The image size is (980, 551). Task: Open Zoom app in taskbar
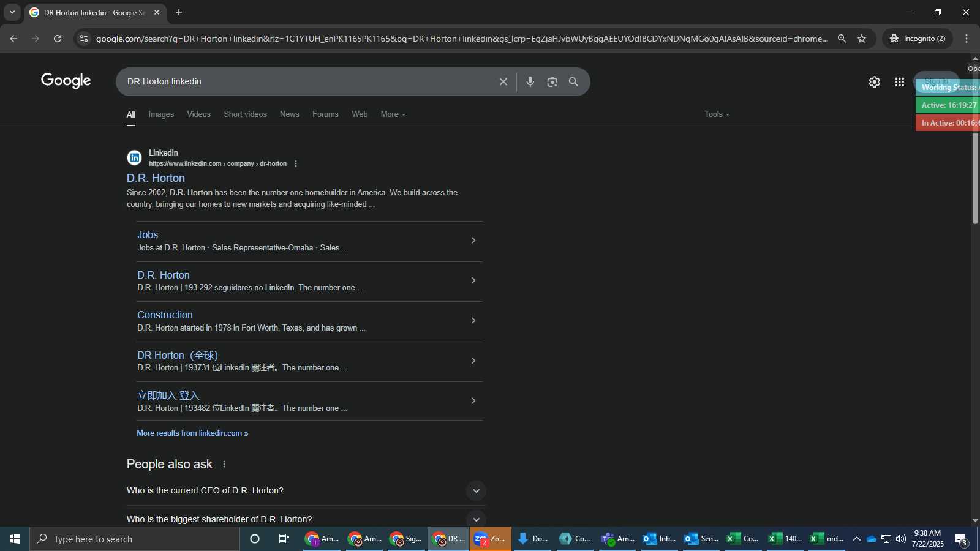click(490, 539)
